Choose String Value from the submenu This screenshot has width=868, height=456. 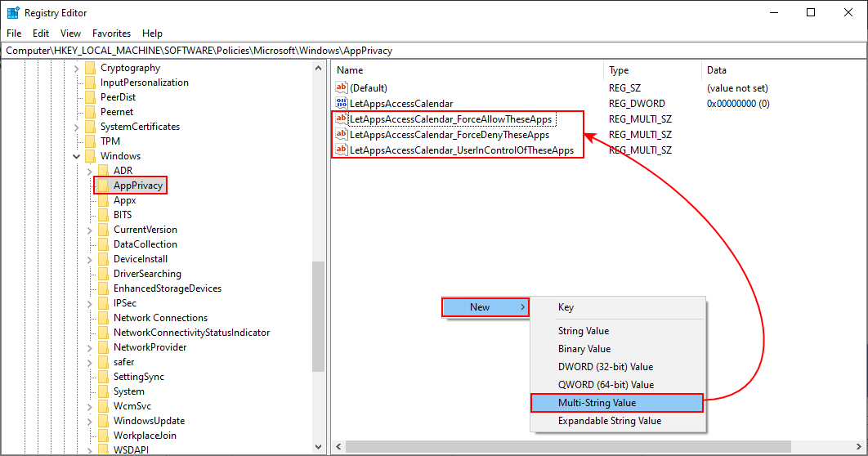[x=618, y=331]
